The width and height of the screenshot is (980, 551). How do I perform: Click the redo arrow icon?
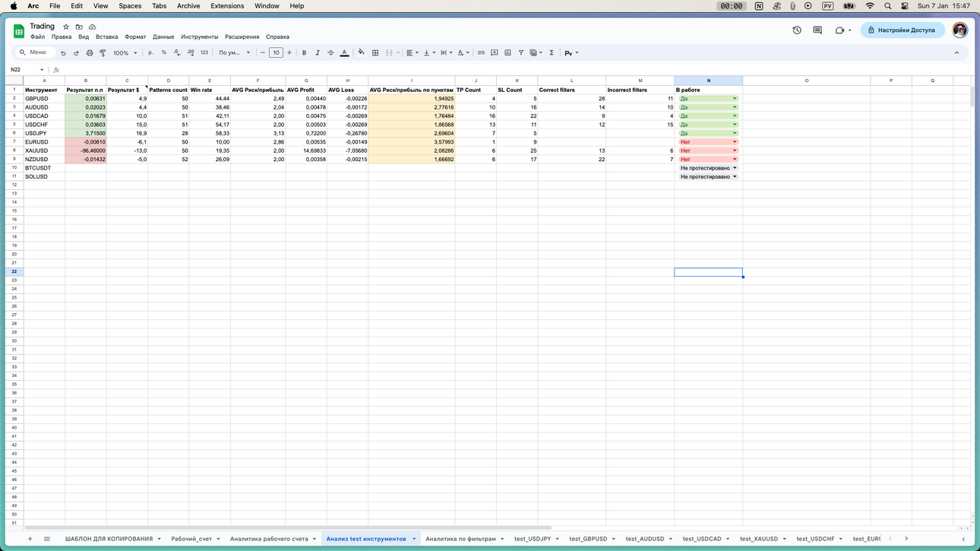pyautogui.click(x=76, y=53)
